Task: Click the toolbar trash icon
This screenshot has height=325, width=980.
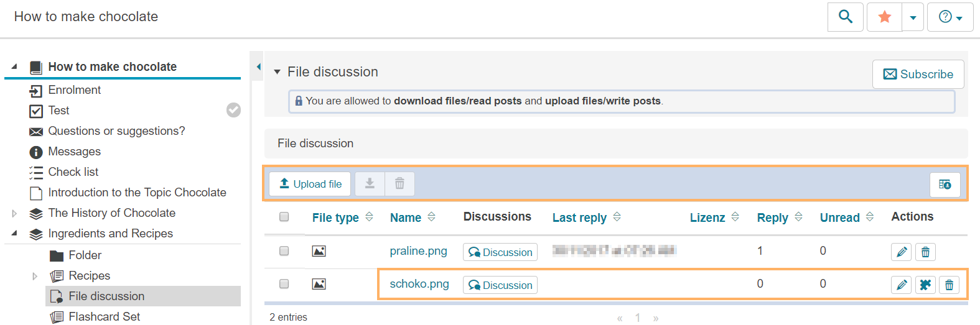Action: [399, 184]
